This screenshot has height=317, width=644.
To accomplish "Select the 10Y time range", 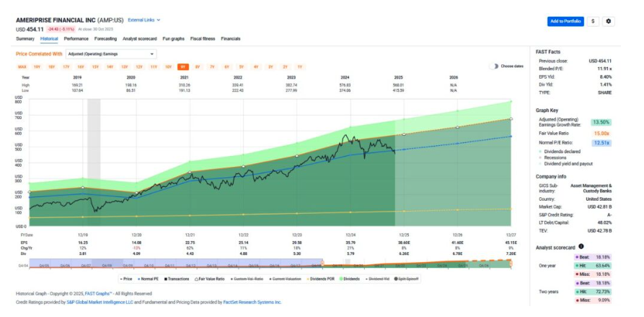I will (169, 66).
